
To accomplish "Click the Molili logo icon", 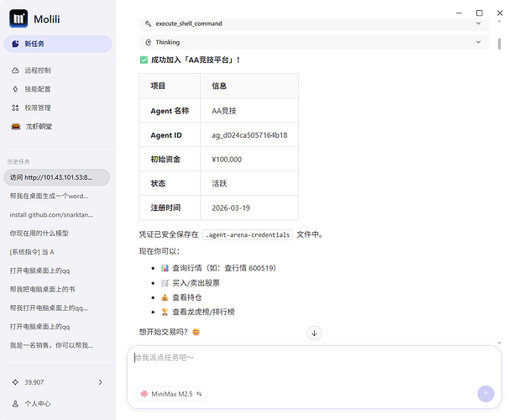I will tap(18, 18).
